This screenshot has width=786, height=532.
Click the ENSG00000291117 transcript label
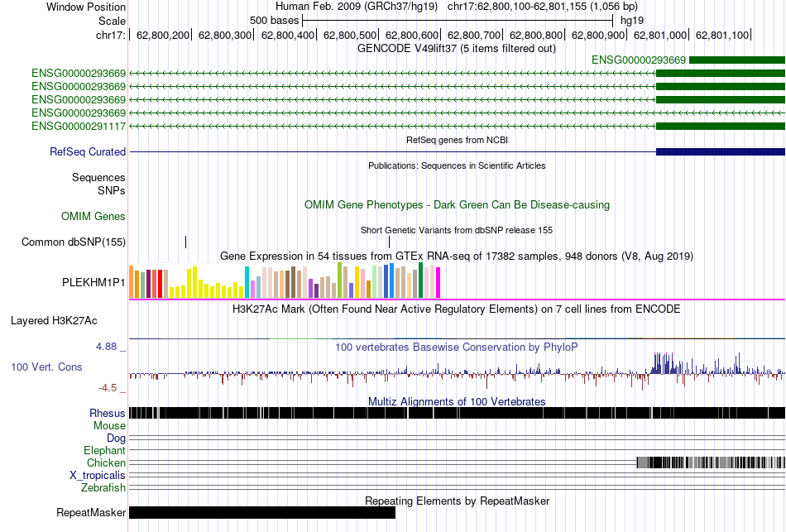click(x=79, y=127)
